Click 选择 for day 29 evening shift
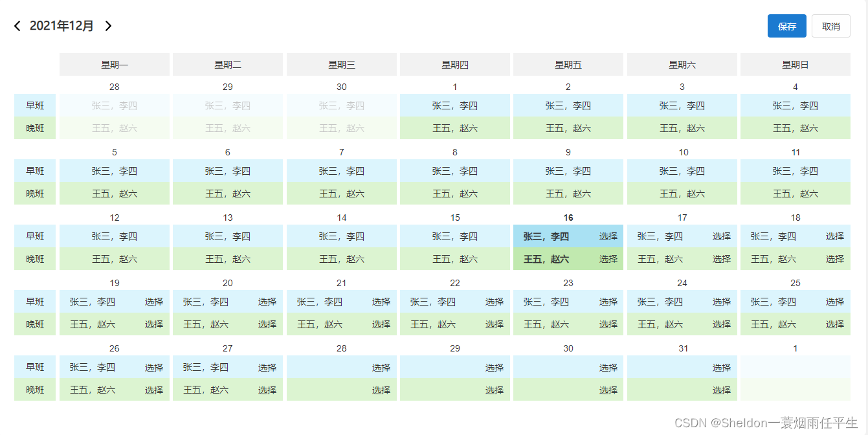 click(x=495, y=390)
